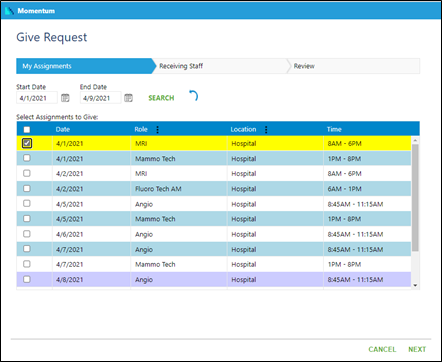Open Location column options menu

tap(266, 130)
